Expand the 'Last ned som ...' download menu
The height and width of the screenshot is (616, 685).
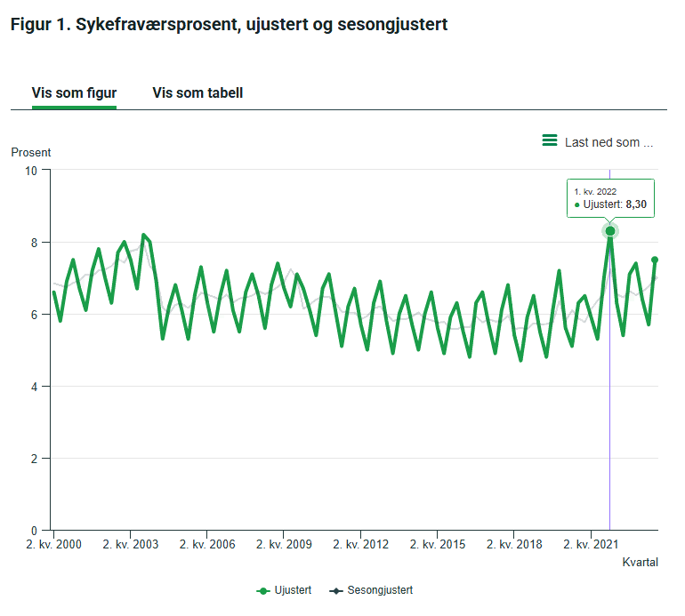point(608,142)
